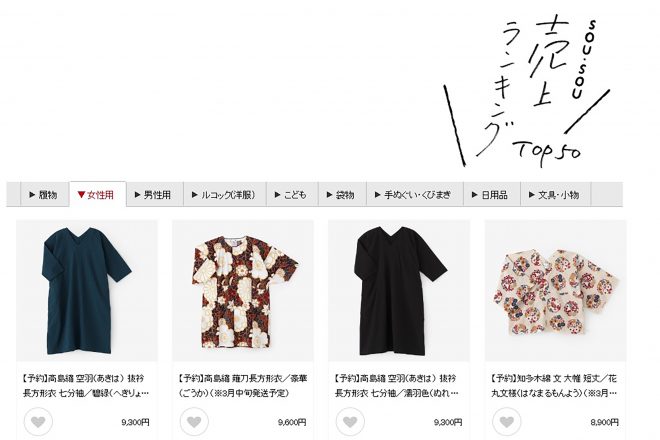Favorite the black dress with heart icon
Viewport: 660px width, 440px height.
pyautogui.click(x=350, y=421)
